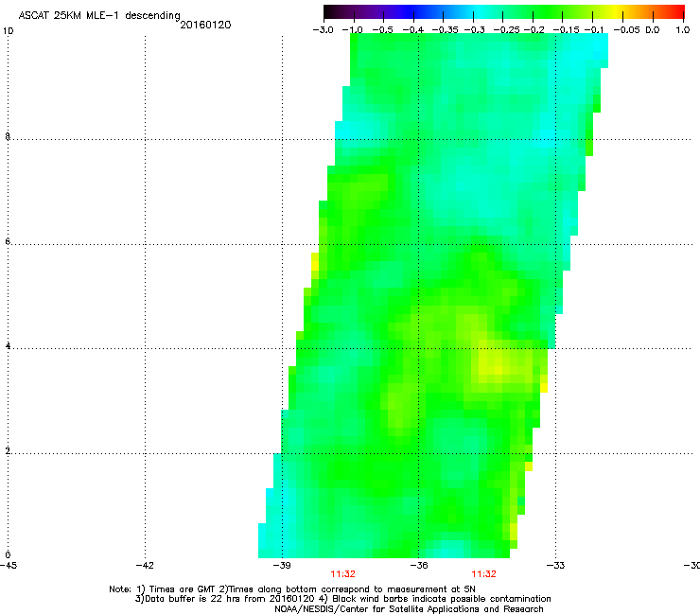Click the color bar label -0.15
This screenshot has height=615, width=700.
(566, 30)
